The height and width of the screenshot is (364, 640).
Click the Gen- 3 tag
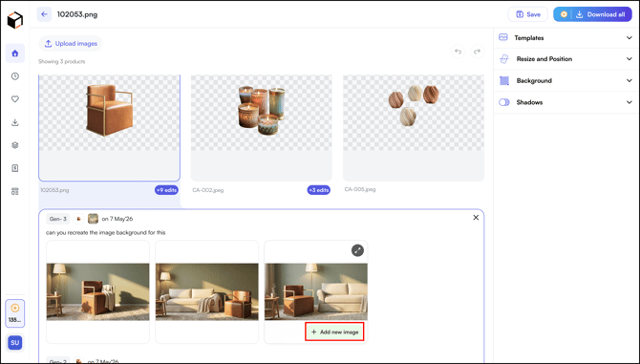click(58, 219)
